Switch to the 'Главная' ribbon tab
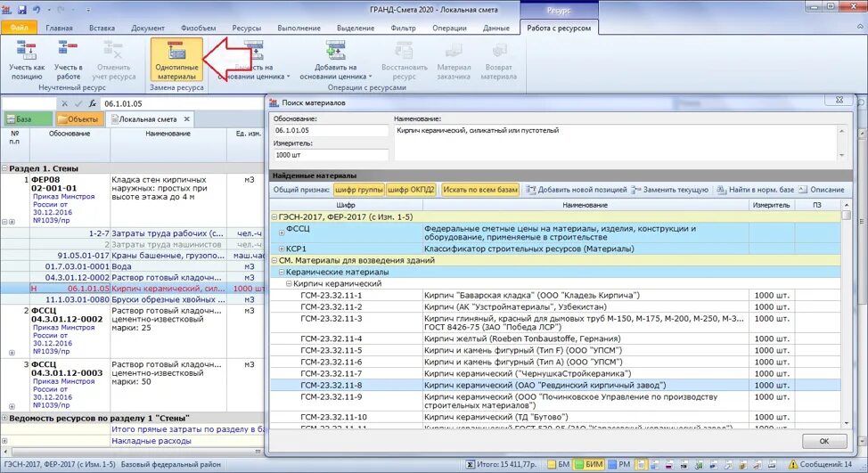Image resolution: width=868 pixels, height=473 pixels. (x=59, y=28)
